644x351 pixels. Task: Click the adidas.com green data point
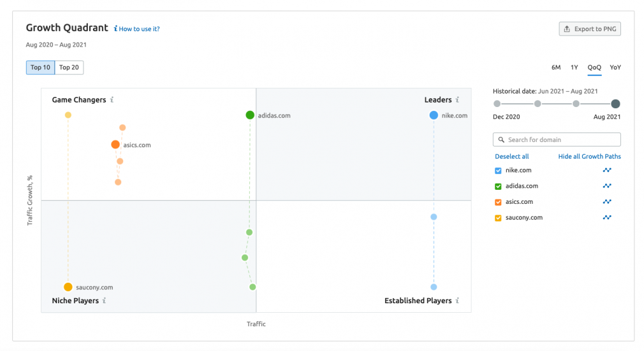pyautogui.click(x=250, y=115)
